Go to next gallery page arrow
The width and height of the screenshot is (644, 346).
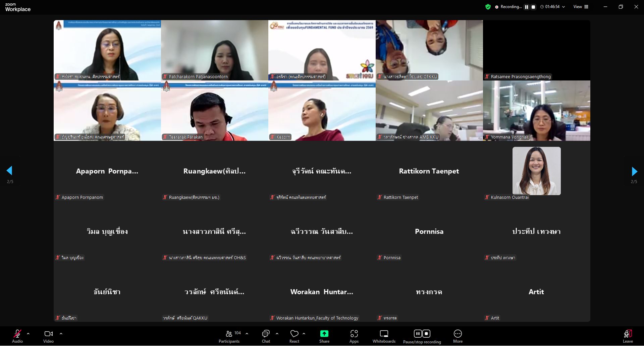coord(634,171)
